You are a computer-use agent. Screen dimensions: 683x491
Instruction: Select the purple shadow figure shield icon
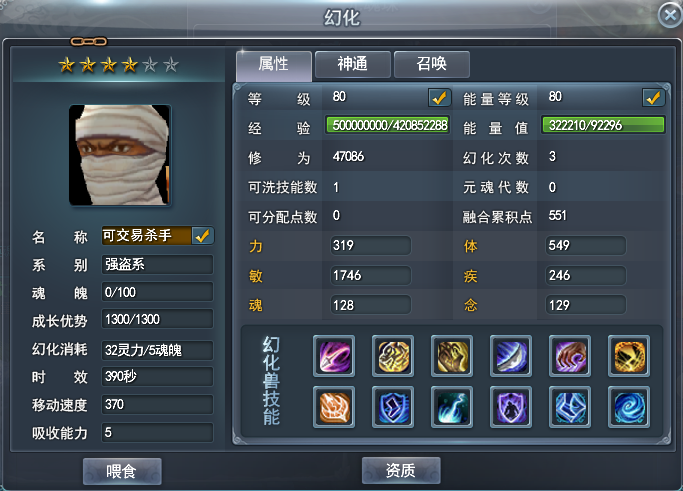[511, 407]
